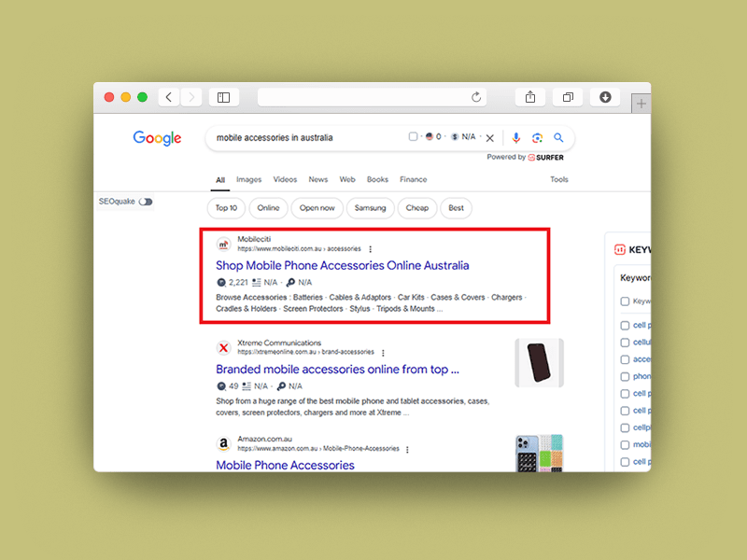Switch to the News tab
The image size is (747, 560).
(x=318, y=179)
